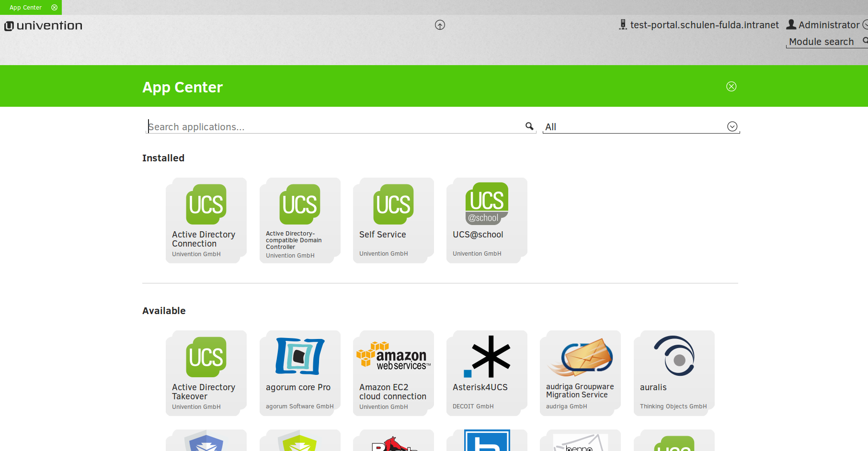The width and height of the screenshot is (868, 451).
Task: Open audriga Groupware Migration Service app
Action: 580,373
